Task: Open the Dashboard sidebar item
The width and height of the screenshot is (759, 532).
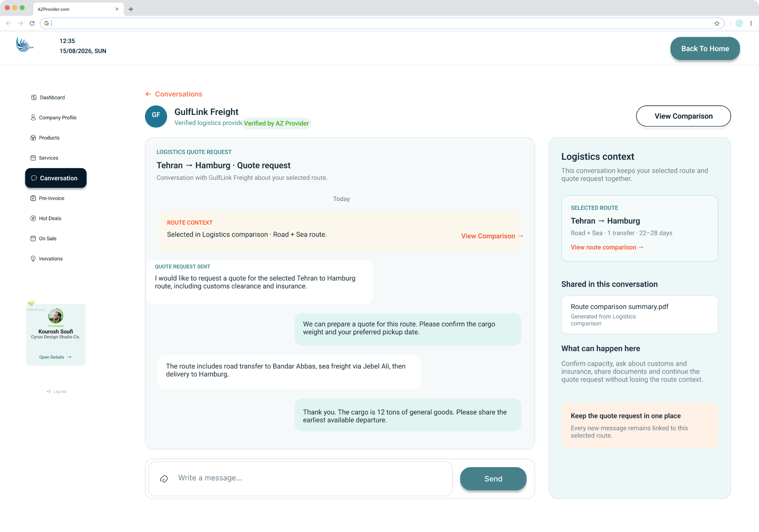Action: pos(48,98)
